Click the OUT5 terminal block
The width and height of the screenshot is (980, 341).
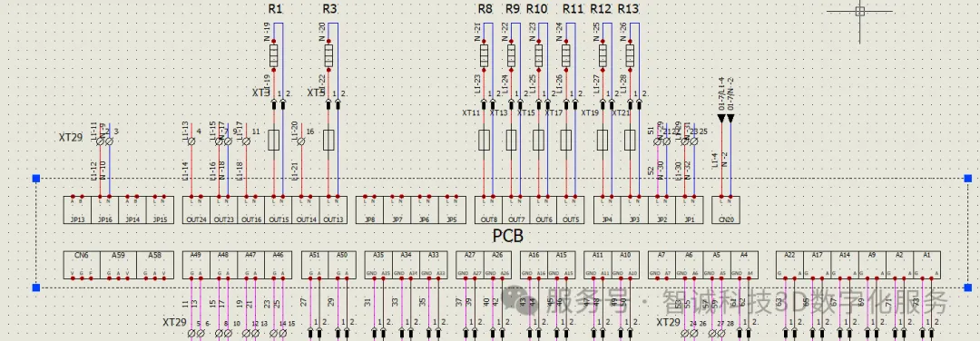point(572,210)
